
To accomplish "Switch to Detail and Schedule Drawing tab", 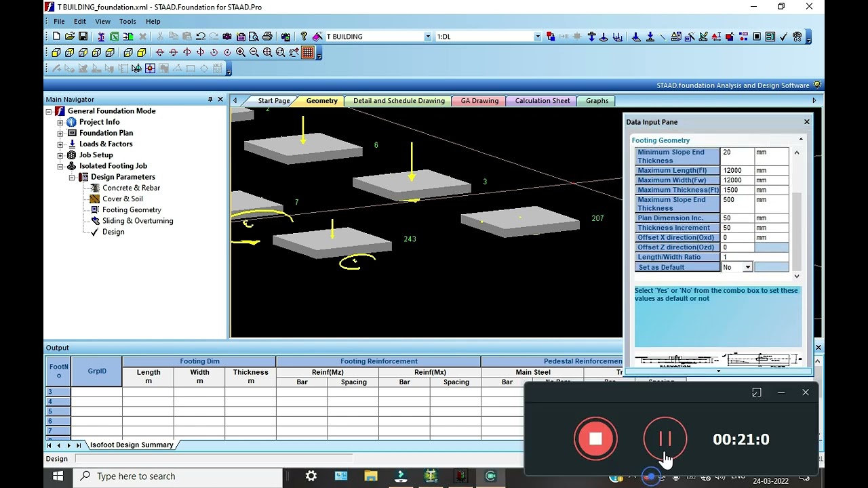I will coord(399,100).
